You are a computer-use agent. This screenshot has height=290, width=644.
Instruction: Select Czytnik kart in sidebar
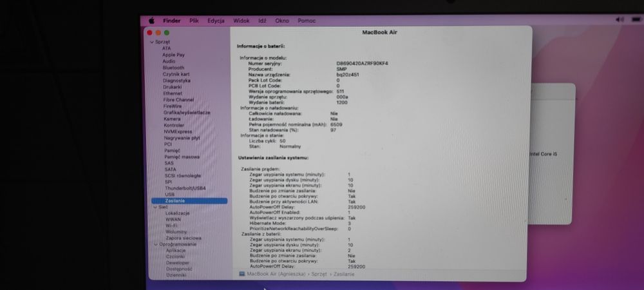click(176, 74)
